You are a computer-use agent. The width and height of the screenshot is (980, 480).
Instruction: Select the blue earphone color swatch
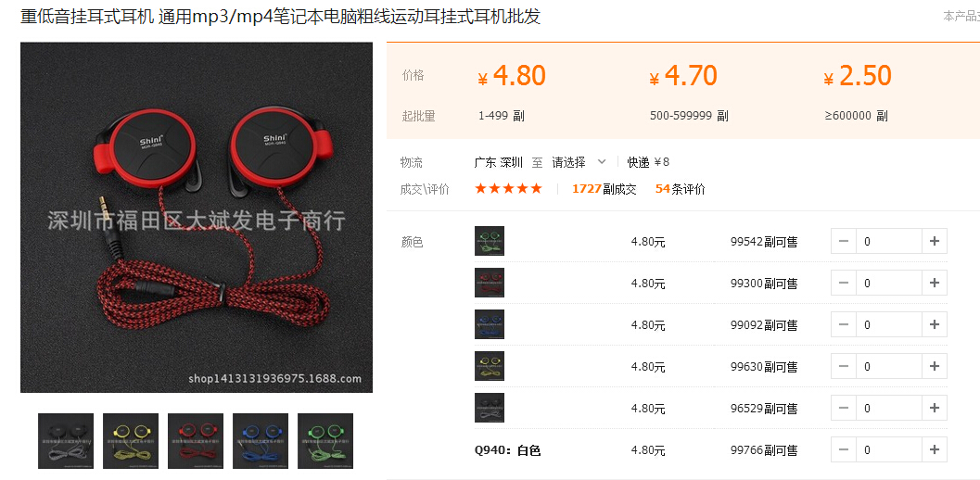(x=490, y=324)
